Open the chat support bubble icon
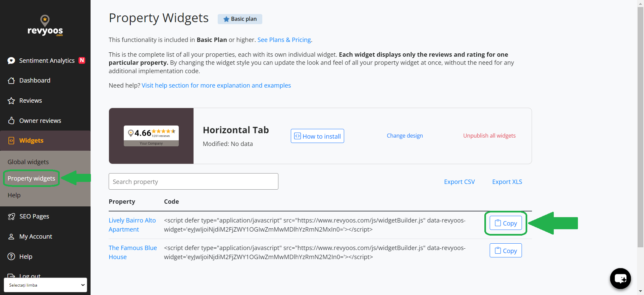644x295 pixels. (x=620, y=278)
